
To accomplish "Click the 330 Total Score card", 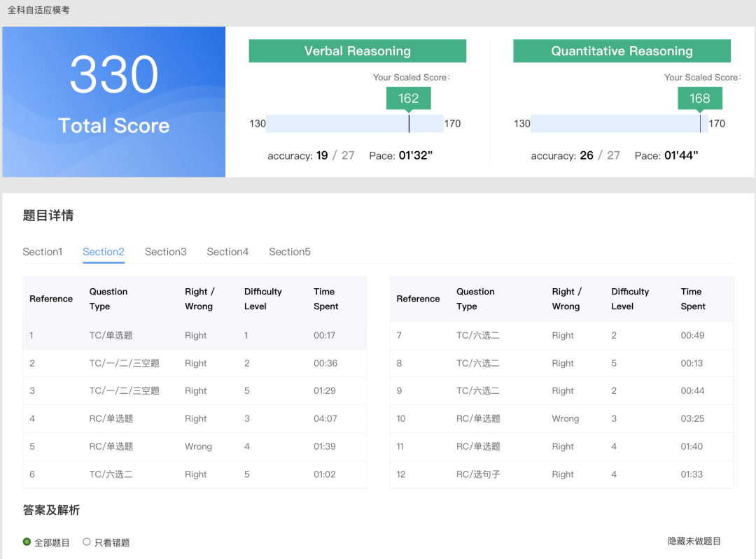I will point(114,102).
